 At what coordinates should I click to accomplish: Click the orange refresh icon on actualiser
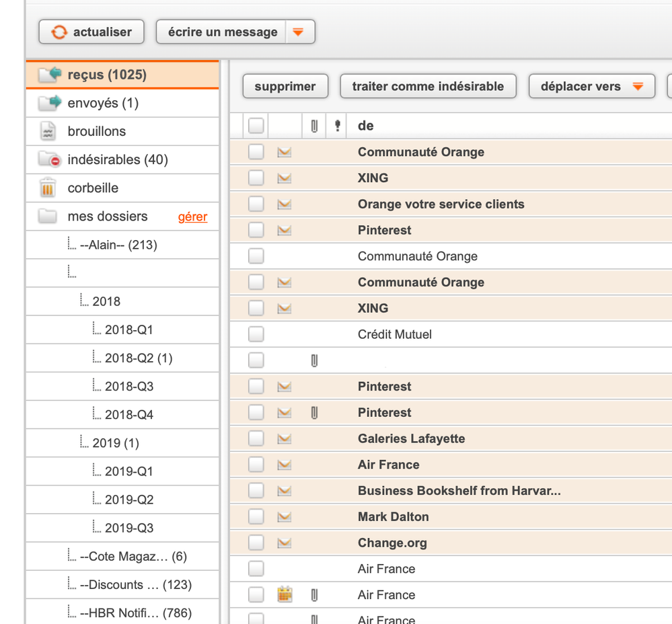[59, 32]
